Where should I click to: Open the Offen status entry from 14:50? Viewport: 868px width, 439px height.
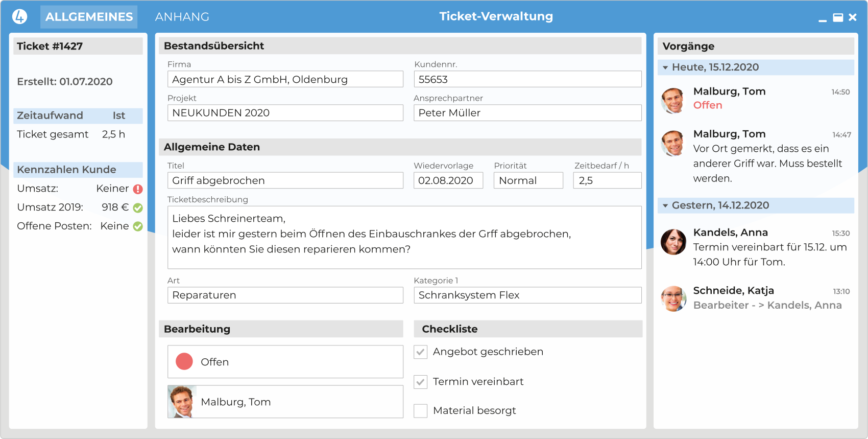(708, 105)
